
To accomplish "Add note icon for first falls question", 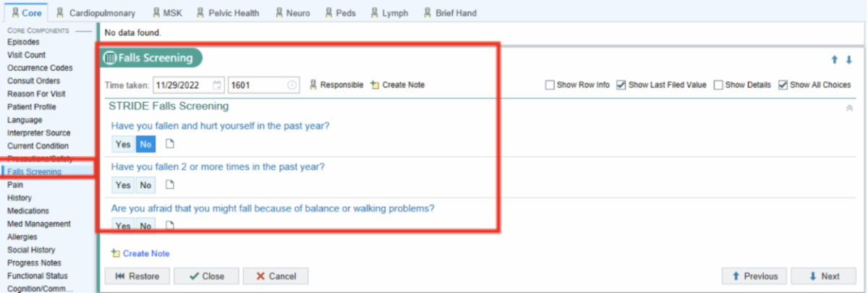I will [x=170, y=144].
